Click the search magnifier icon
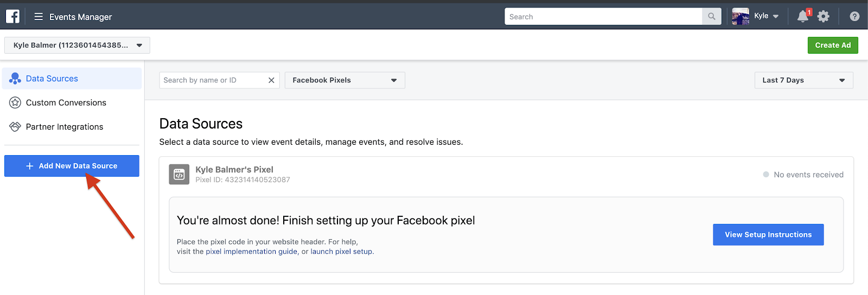The height and width of the screenshot is (295, 868). point(712,17)
